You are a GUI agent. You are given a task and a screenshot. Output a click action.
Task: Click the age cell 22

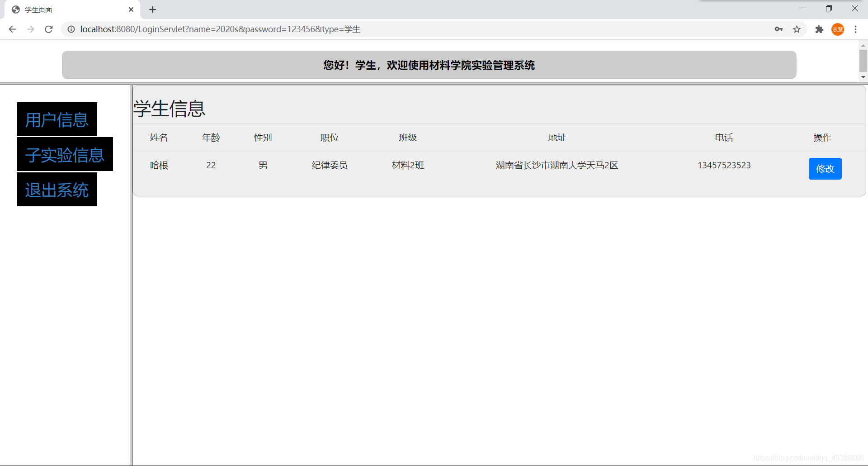(211, 165)
